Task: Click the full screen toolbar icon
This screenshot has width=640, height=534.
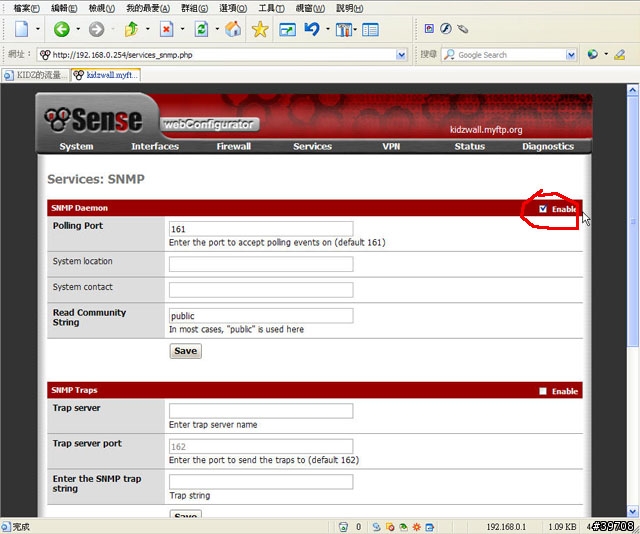Action: 287,29
